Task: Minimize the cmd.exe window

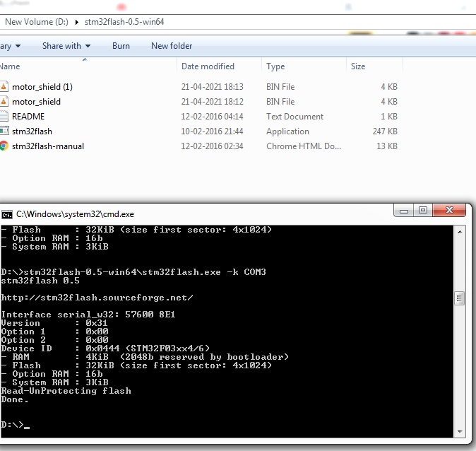Action: coord(403,211)
